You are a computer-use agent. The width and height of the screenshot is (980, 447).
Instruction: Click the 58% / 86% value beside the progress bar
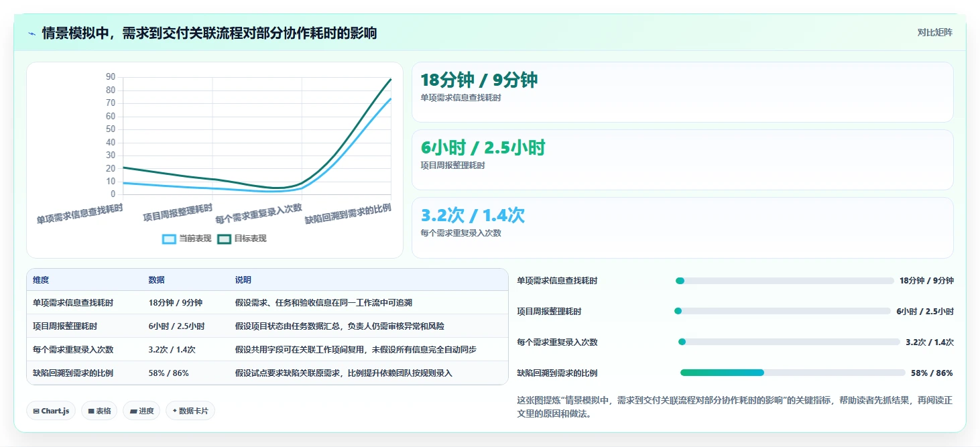932,373
